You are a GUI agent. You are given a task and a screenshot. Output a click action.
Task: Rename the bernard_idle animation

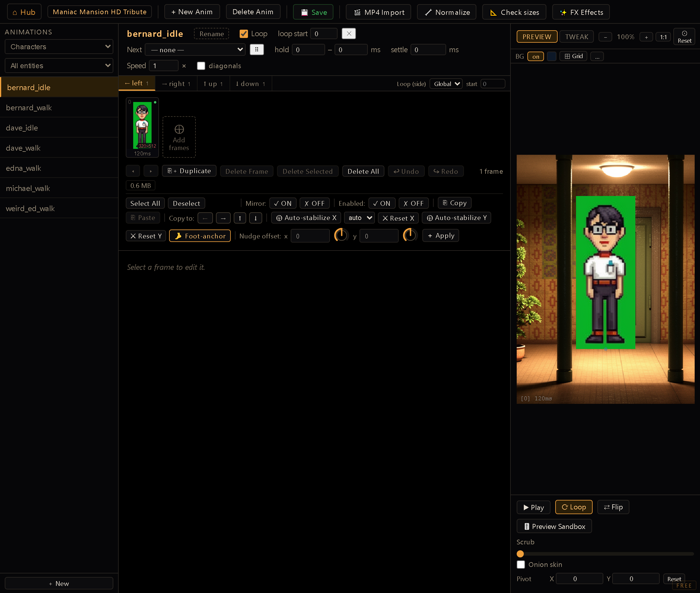coord(211,34)
